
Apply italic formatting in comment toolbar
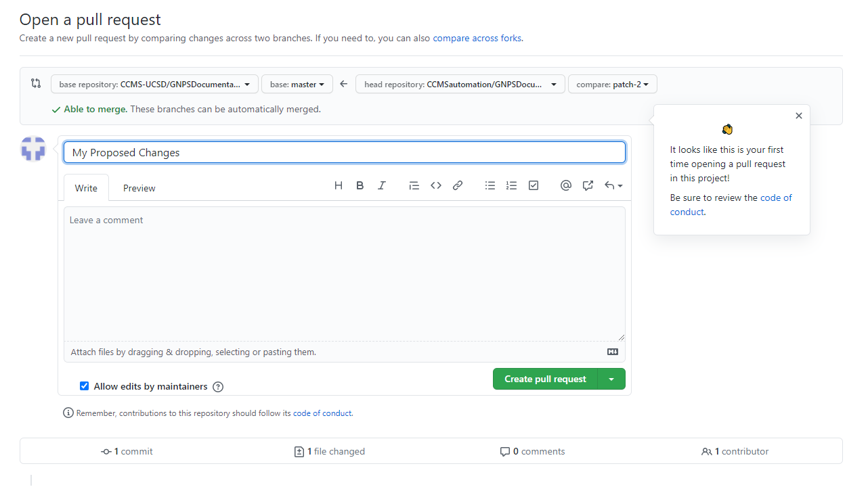(382, 185)
